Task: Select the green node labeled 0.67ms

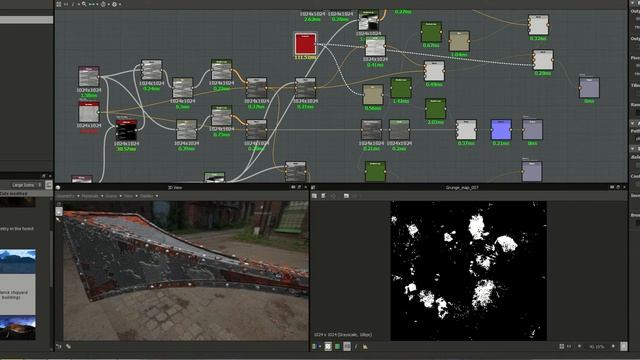Action: tap(431, 32)
